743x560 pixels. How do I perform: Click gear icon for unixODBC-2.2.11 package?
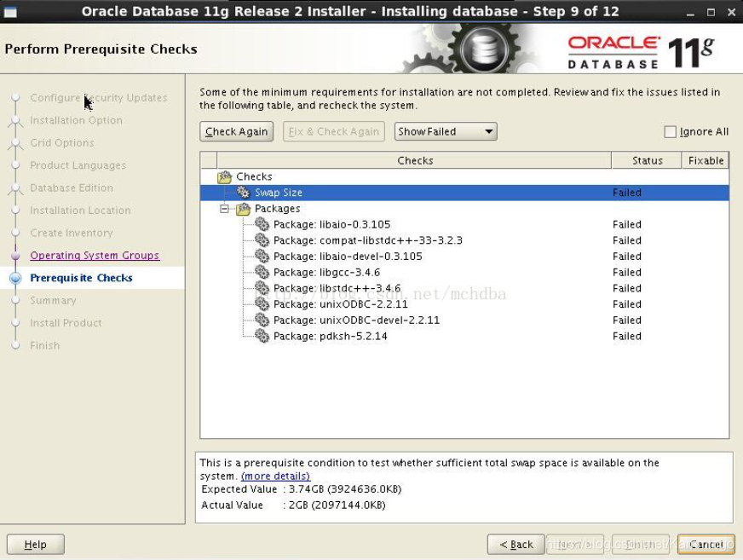click(x=262, y=304)
